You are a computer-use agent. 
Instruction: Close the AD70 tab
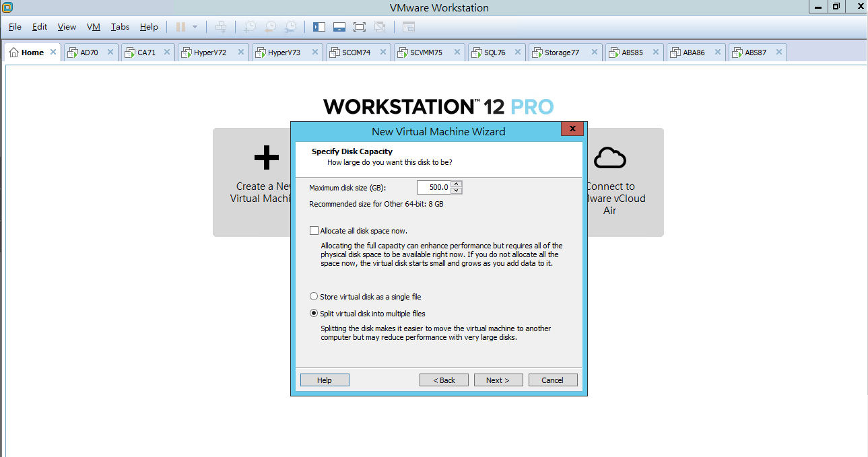tap(110, 52)
